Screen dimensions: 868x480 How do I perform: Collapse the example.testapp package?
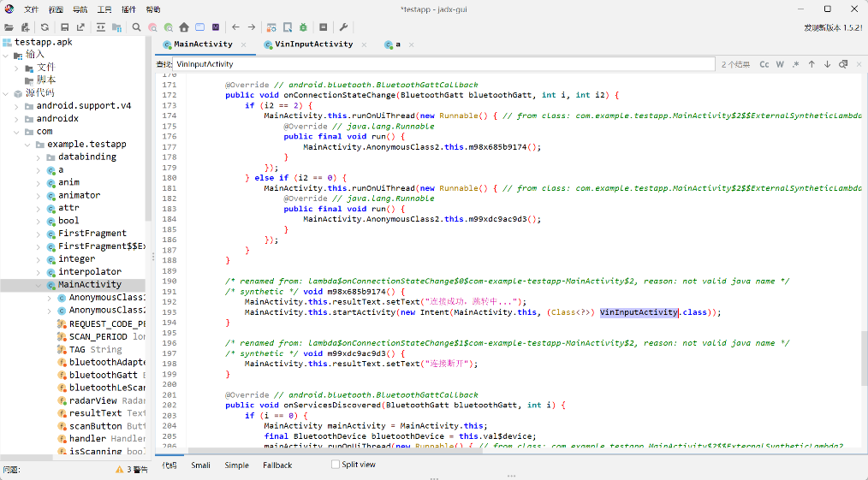coord(27,145)
